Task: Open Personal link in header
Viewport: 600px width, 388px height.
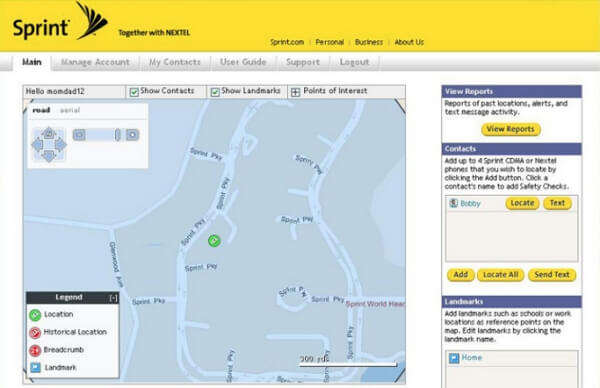Action: point(329,42)
